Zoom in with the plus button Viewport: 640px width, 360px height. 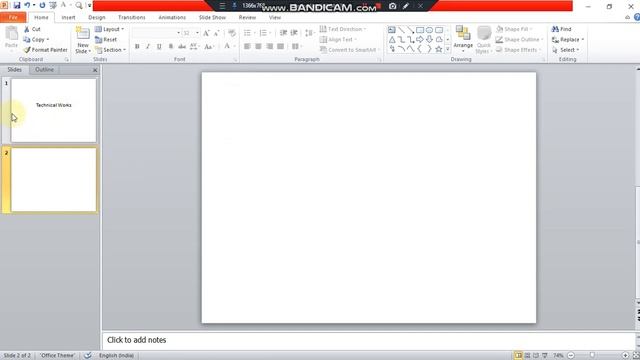[x=625, y=356]
